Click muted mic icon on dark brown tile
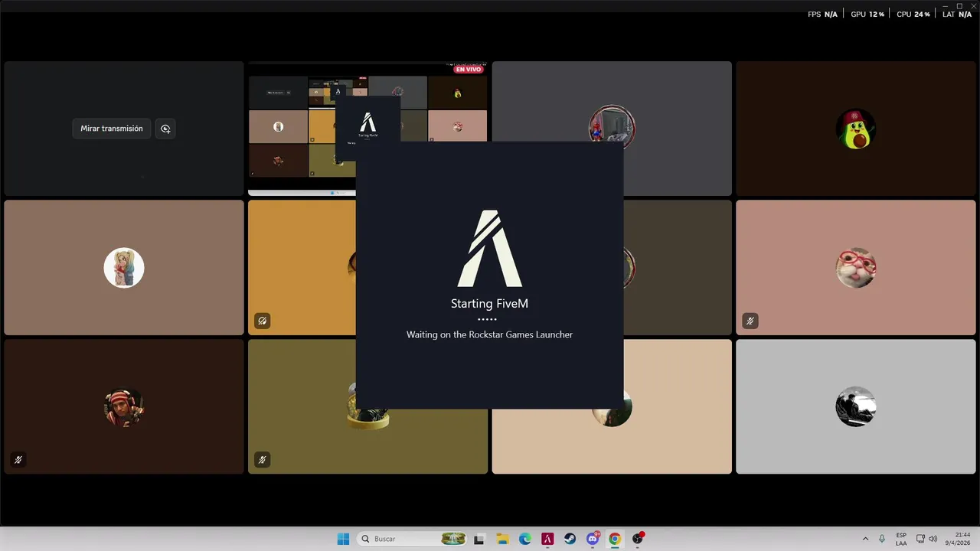 (18, 460)
